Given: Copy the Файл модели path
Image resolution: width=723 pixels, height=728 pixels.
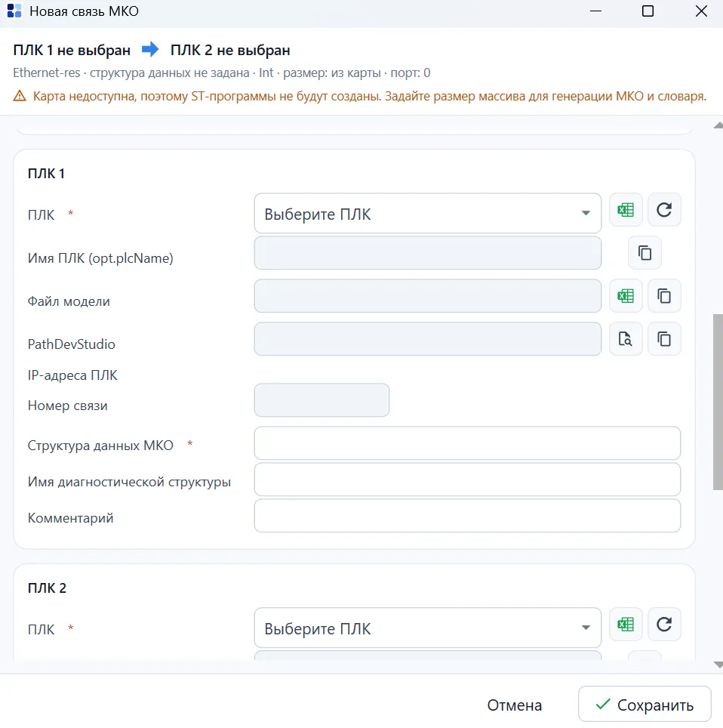Looking at the screenshot, I should pos(664,296).
